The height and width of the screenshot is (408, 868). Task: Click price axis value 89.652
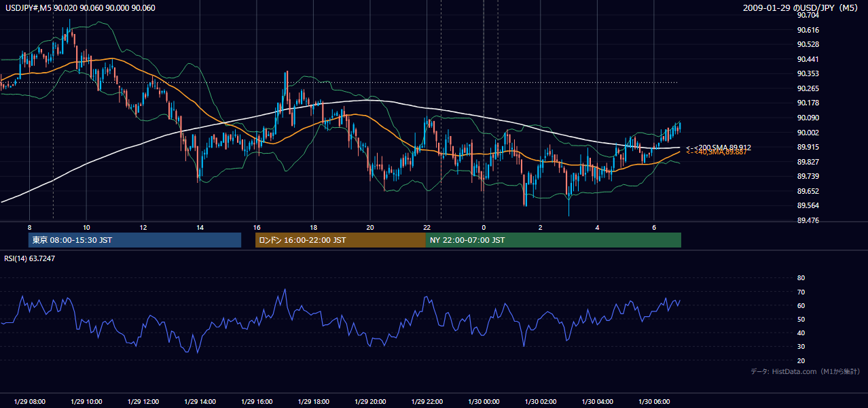[808, 191]
